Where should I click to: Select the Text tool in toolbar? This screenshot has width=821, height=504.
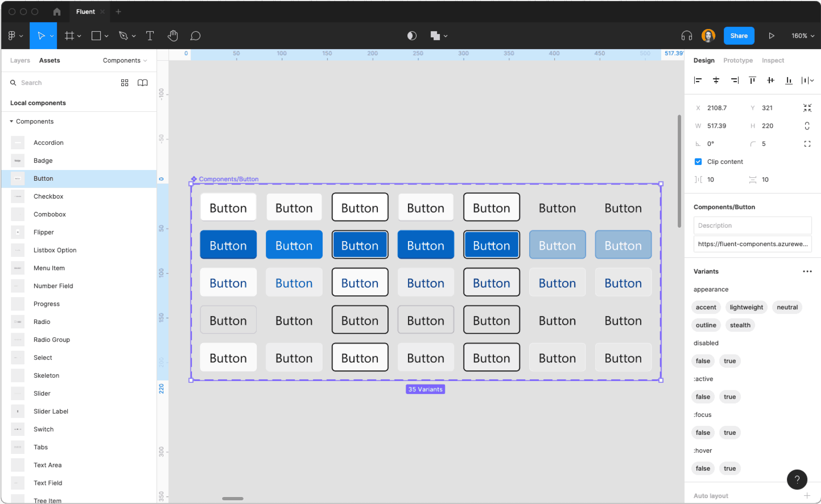click(x=150, y=36)
